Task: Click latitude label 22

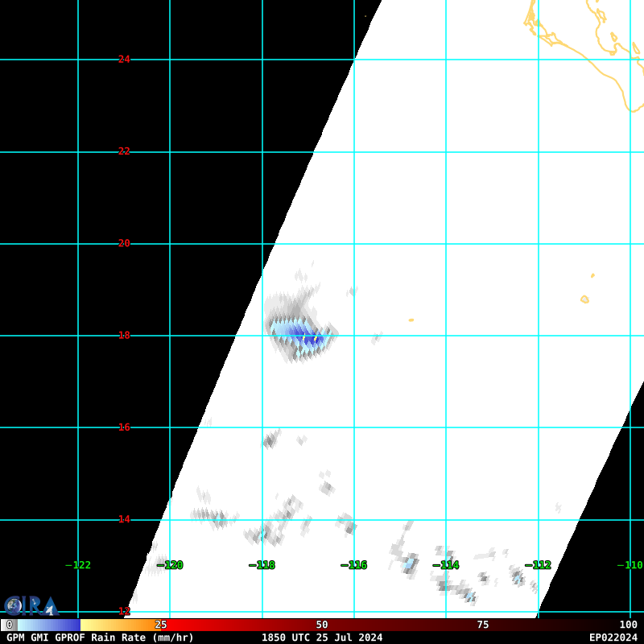Action: pos(124,151)
